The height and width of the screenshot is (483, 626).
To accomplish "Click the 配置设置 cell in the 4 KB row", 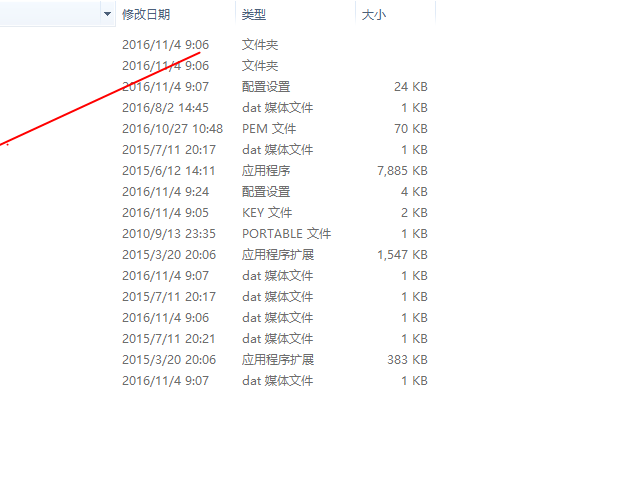I will 266,192.
